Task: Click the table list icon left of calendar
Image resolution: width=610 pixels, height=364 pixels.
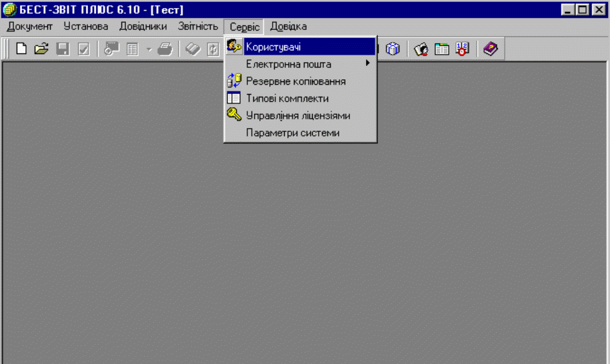Action: pyautogui.click(x=442, y=49)
